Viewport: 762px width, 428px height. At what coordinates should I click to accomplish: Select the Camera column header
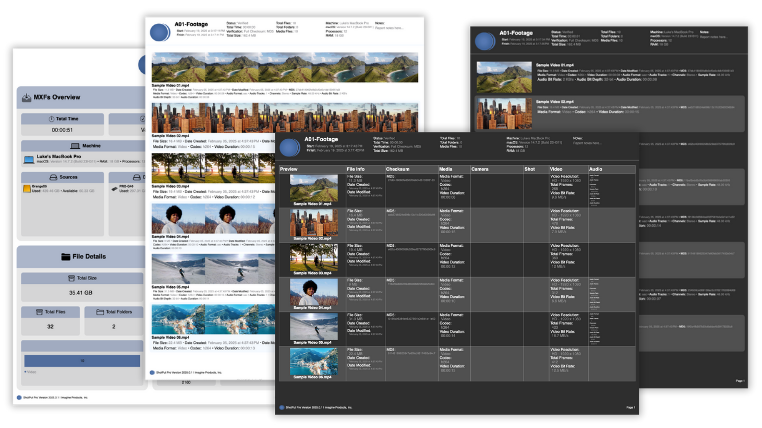click(x=480, y=170)
